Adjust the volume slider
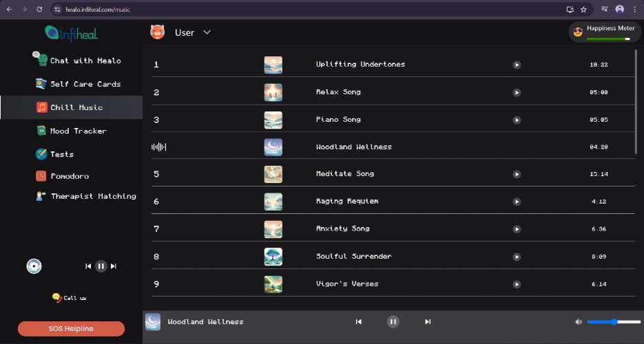 (x=614, y=322)
